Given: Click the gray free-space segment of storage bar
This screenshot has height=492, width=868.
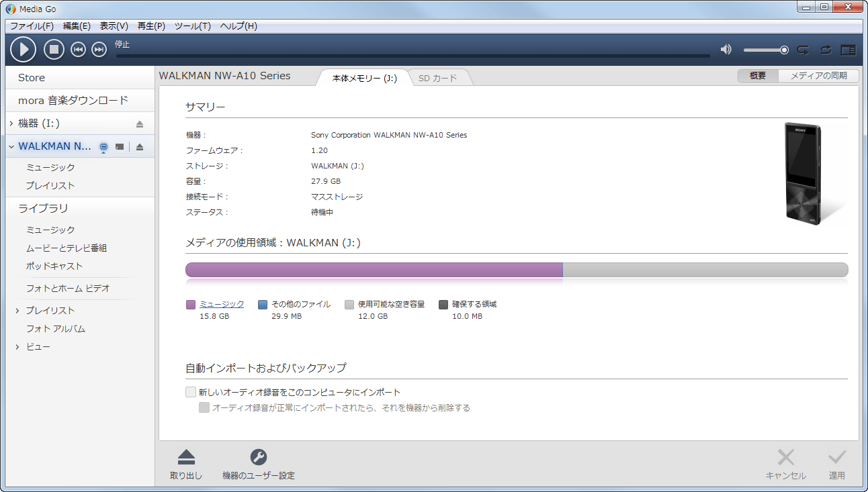Looking at the screenshot, I should pos(705,270).
